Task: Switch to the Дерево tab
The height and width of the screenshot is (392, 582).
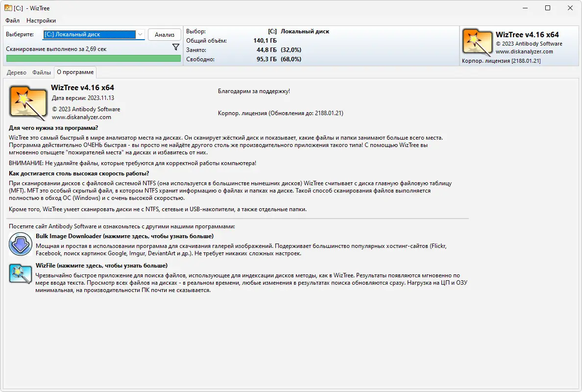Action: click(x=16, y=73)
